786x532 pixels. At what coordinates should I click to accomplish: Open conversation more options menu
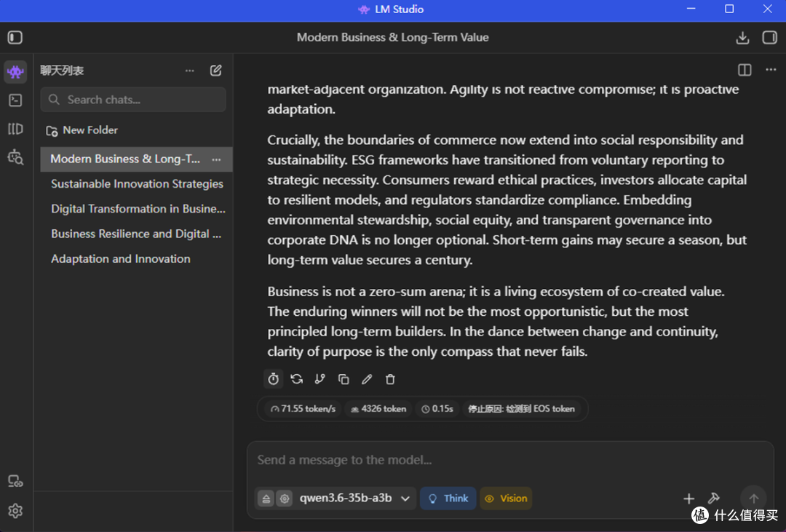click(x=771, y=70)
